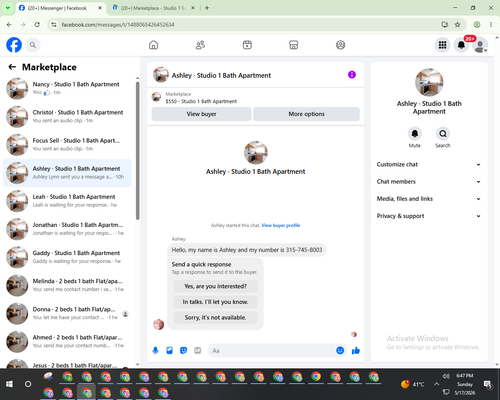500x400 pixels.
Task: Send quick response 'Yes, are you interested?'
Action: click(215, 286)
